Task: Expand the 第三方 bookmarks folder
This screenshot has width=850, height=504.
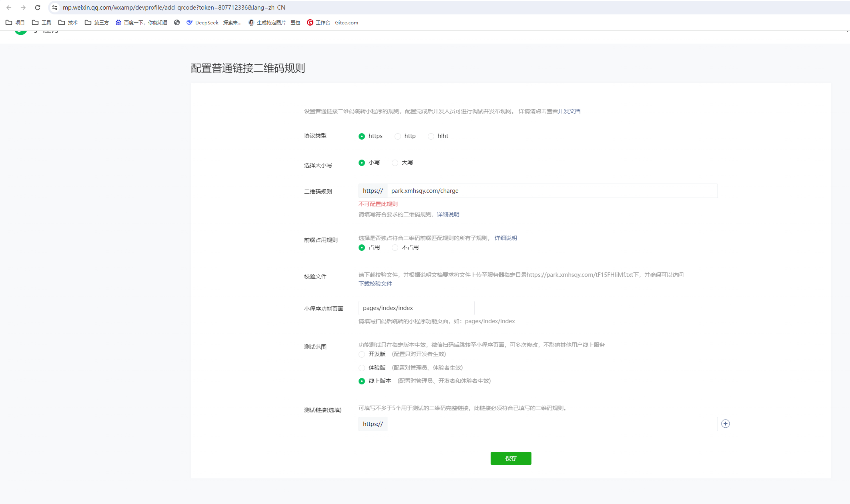Action: [x=97, y=23]
